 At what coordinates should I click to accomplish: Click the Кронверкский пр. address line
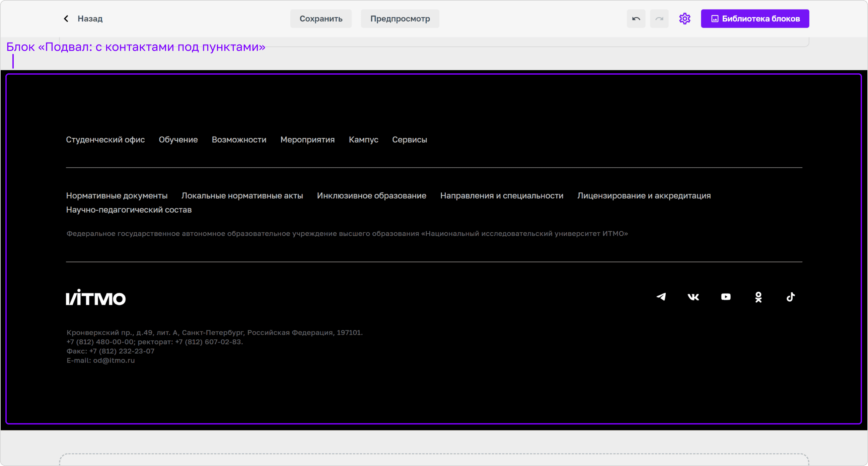pos(215,332)
